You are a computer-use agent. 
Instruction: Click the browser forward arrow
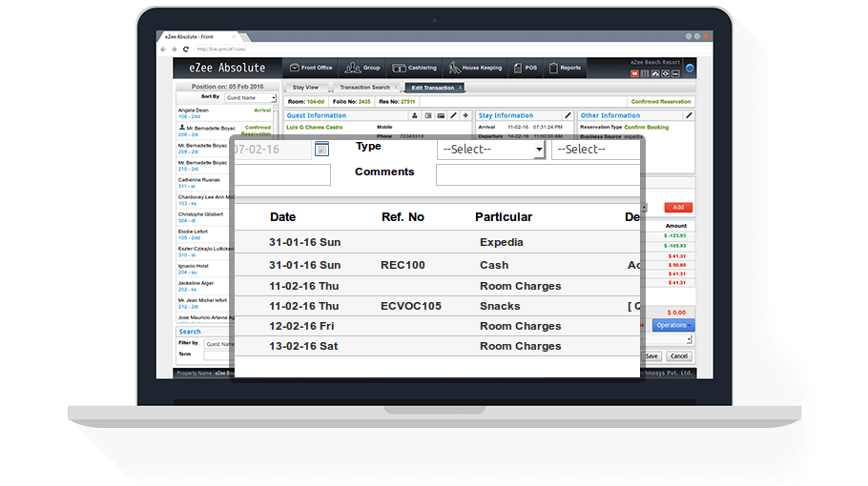click(175, 50)
